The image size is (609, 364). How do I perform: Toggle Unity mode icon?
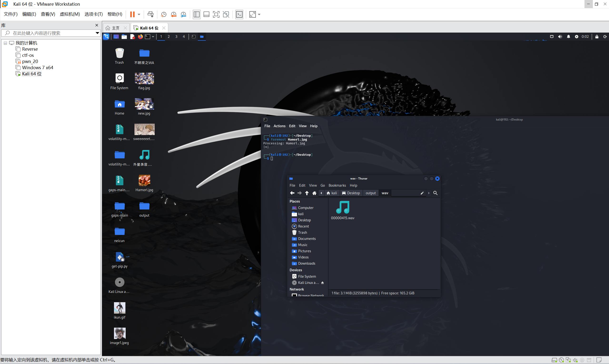[226, 14]
